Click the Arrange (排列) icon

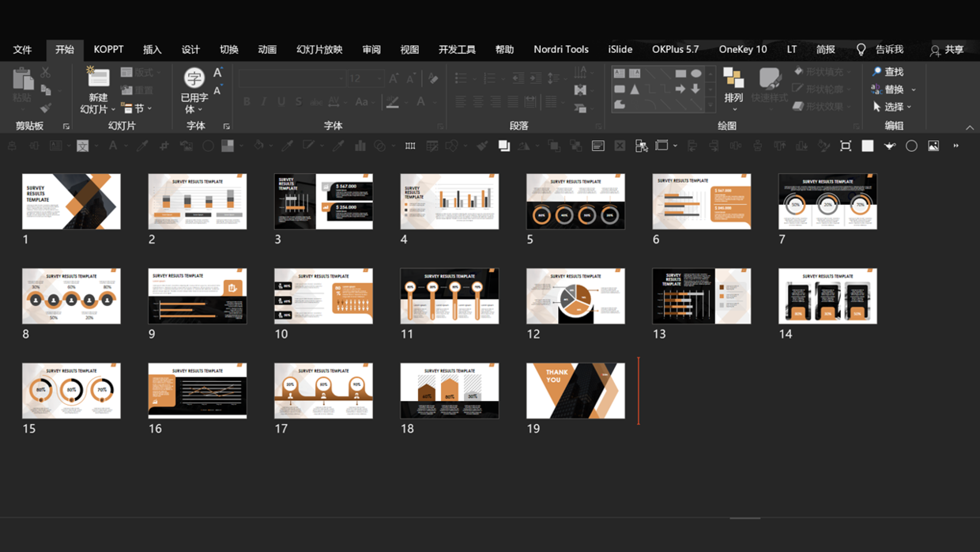733,78
